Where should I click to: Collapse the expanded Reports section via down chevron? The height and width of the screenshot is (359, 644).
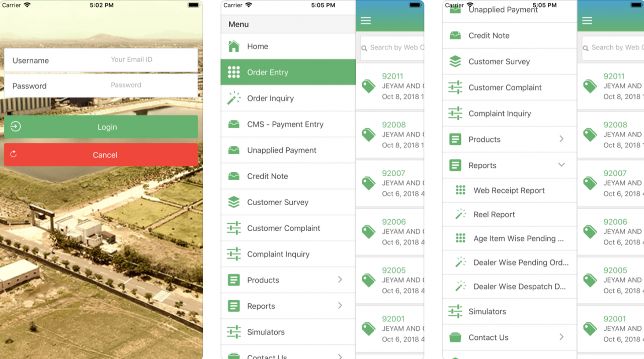tap(561, 165)
